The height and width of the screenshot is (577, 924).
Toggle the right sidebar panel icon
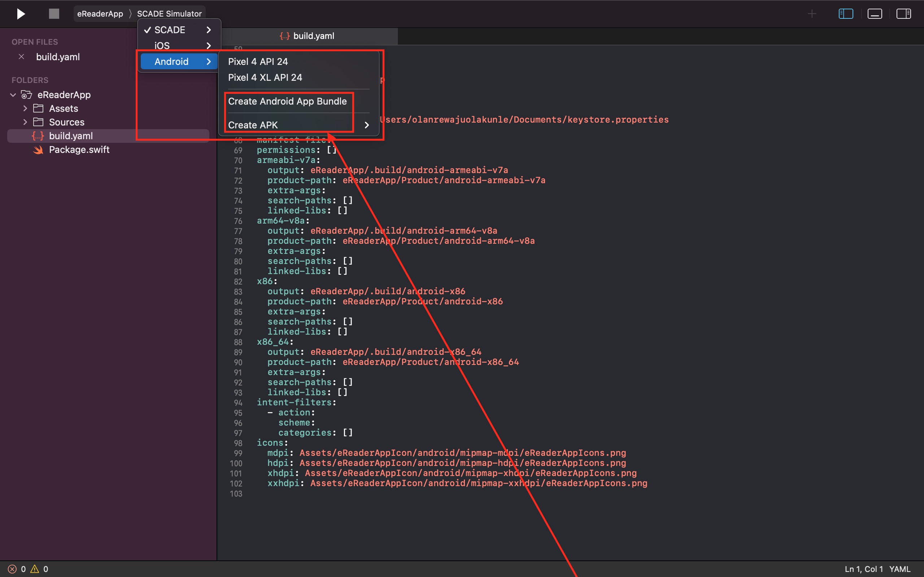[x=903, y=14]
